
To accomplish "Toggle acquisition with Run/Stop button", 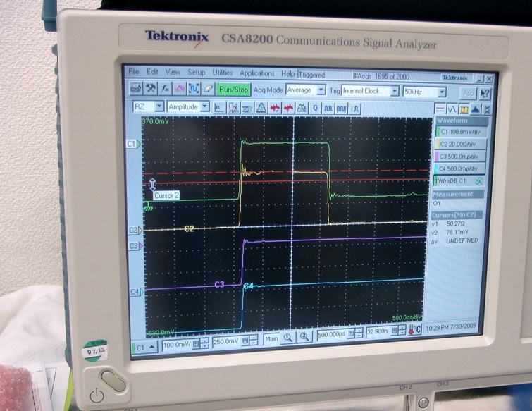I will click(x=234, y=90).
